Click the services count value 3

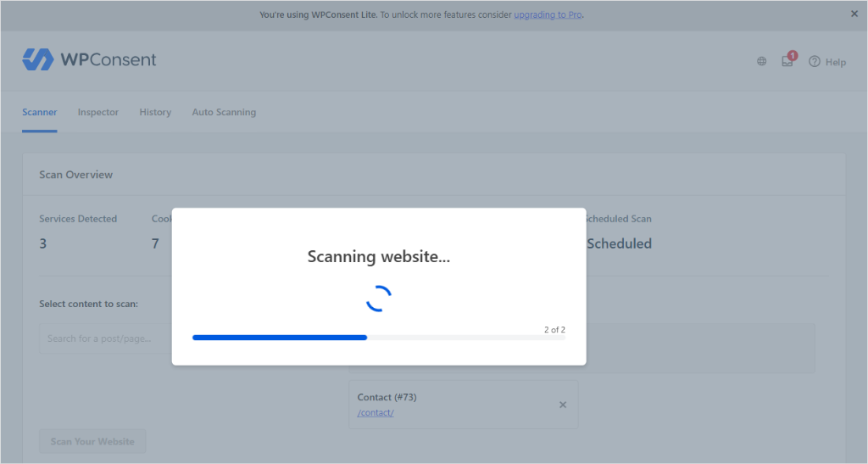(x=42, y=243)
